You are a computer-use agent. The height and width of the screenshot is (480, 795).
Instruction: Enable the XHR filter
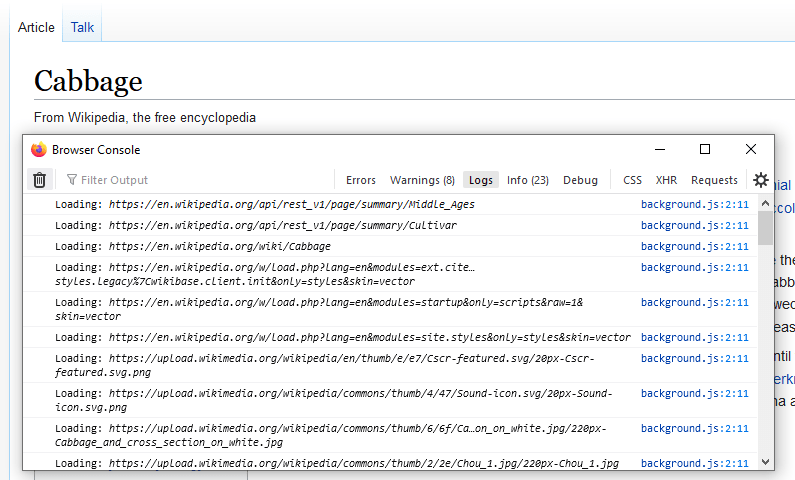point(666,180)
